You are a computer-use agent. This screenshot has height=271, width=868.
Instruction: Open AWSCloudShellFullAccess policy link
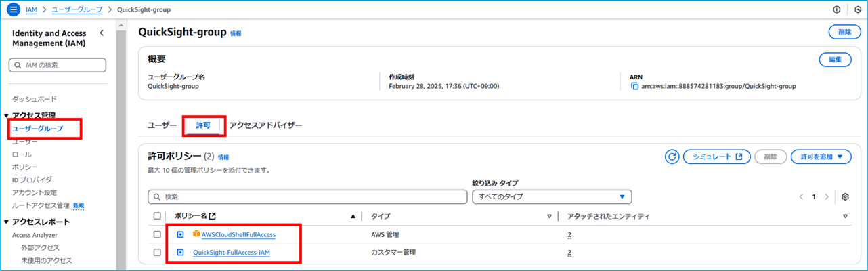[238, 234]
